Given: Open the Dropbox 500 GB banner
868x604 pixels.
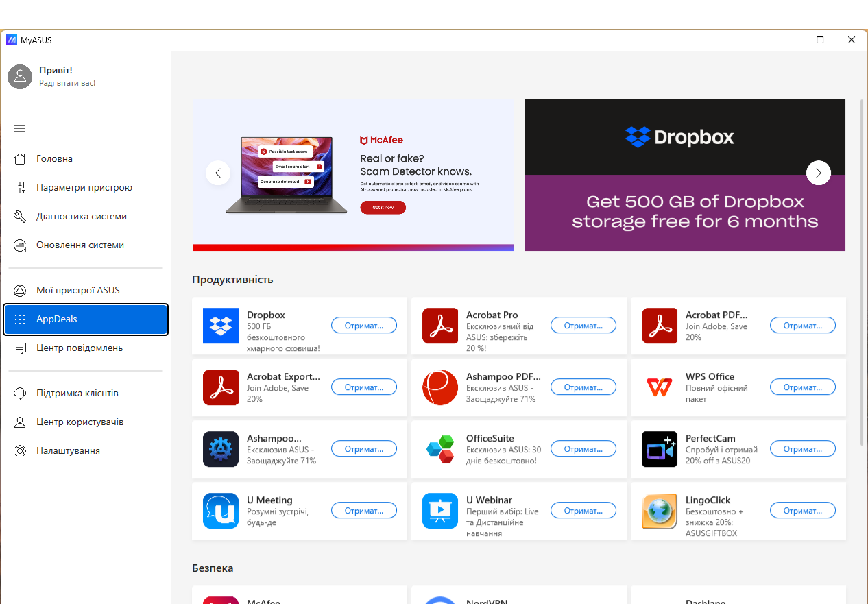Looking at the screenshot, I should (x=685, y=175).
